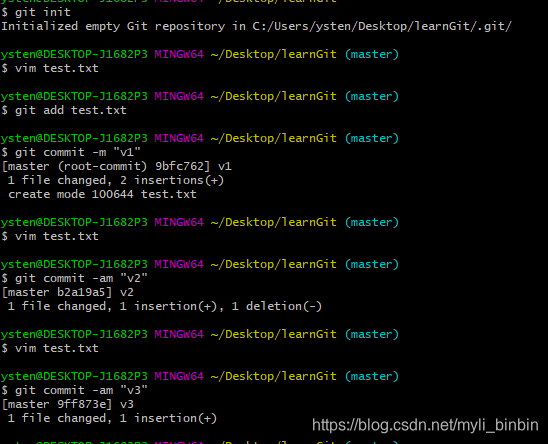
Task: Click the "$ vim test.txt" command before v3 commit
Action: [50, 348]
